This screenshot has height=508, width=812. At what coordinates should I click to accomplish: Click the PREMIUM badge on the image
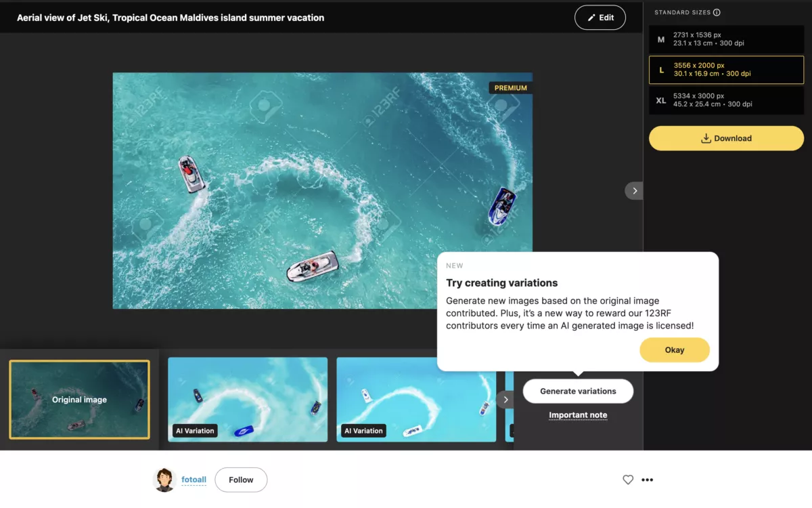[510, 88]
